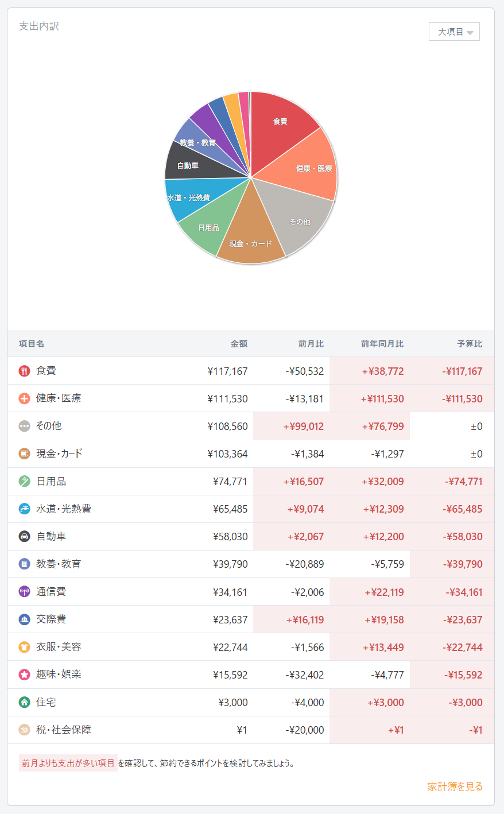Open the 大項目 dropdown selector

coord(454,32)
